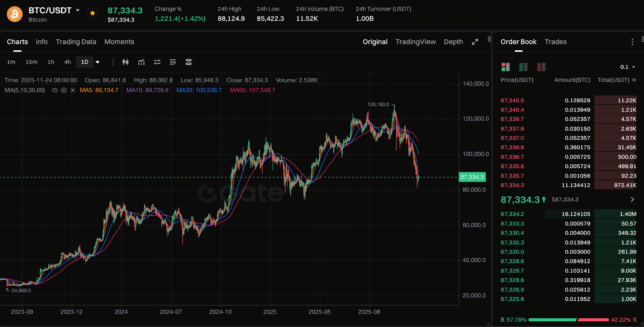Screen dimensions: 644x327
Task: Switch to the Trades tab
Action: pos(555,42)
